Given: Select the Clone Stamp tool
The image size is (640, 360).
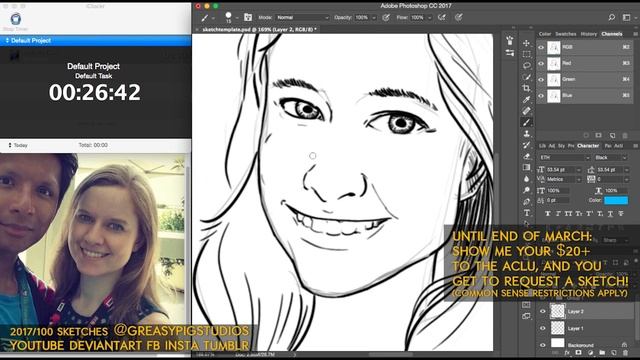Looking at the screenshot, I should tap(527, 133).
